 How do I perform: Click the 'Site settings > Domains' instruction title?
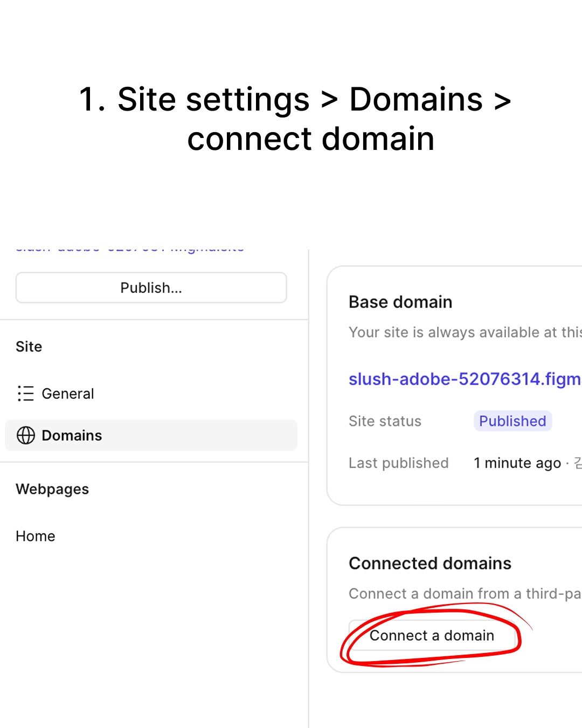point(295,119)
